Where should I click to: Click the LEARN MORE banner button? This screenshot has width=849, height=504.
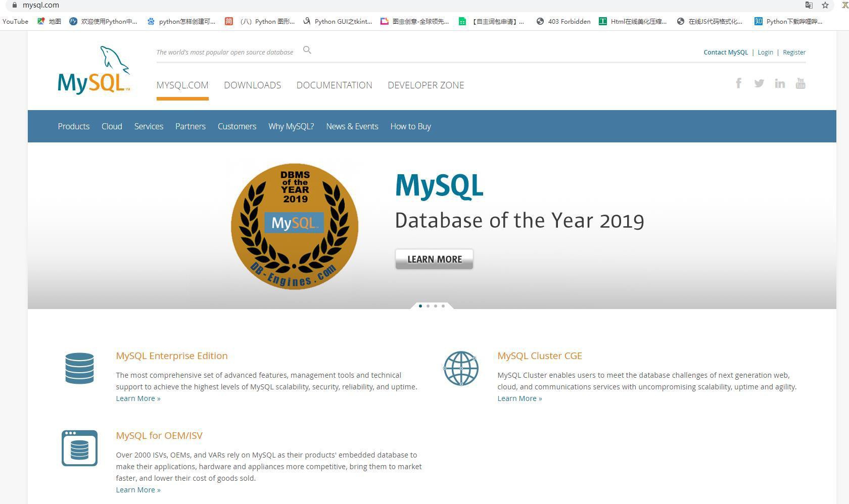tap(434, 259)
